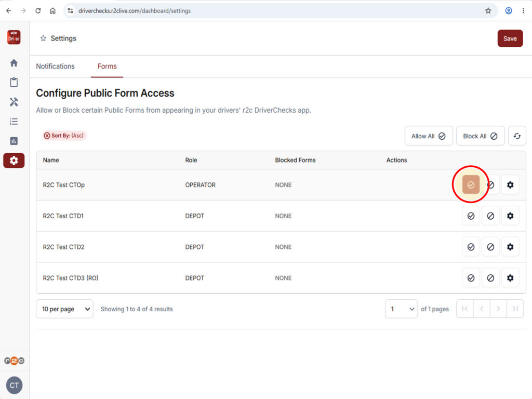Block forms for R2C Test CTD3 (RO)
The image size is (532, 399).
[490, 278]
